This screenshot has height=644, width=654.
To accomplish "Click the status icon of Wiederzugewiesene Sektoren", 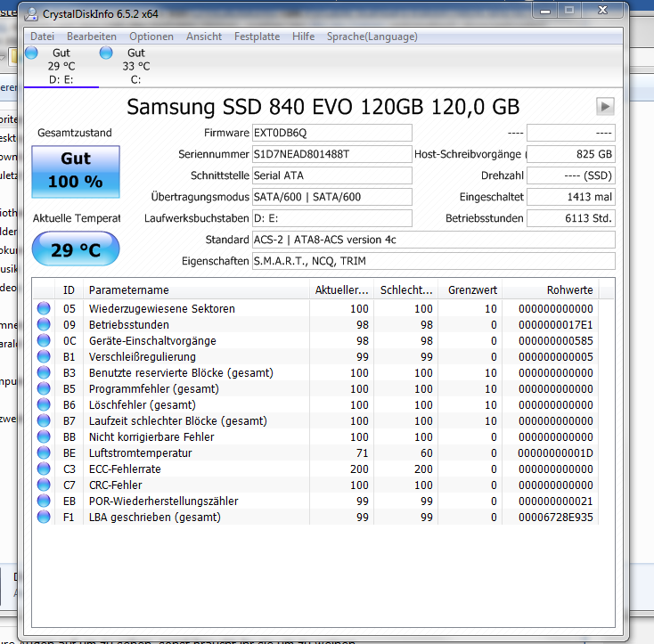I will (44, 308).
